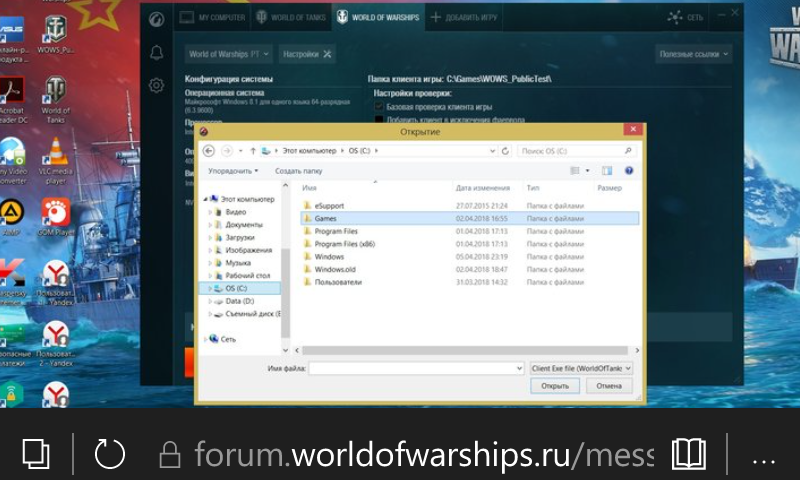Screen dimensions: 800x480
Task: Open view options dropdown arrow
Action: tap(587, 171)
